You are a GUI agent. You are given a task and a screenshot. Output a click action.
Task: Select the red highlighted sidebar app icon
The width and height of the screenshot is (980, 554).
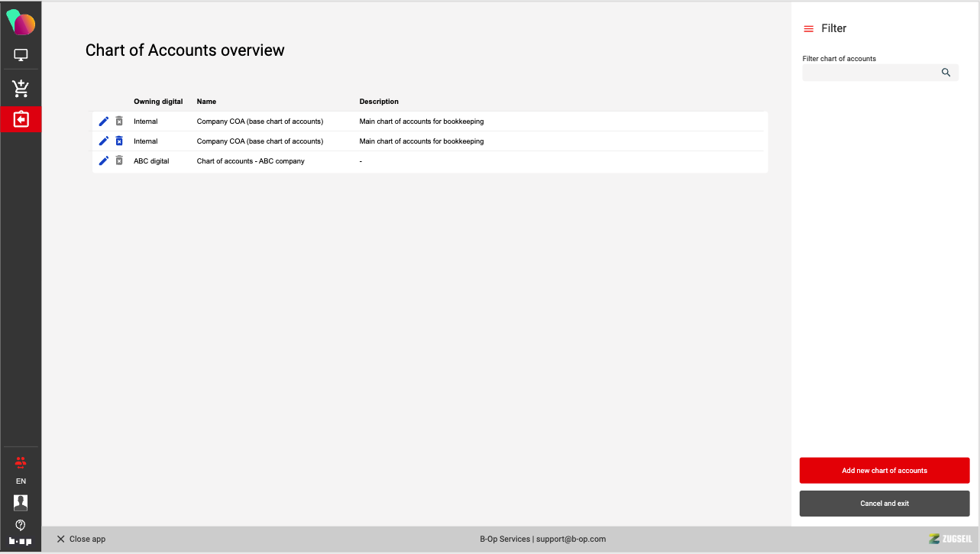click(x=21, y=120)
